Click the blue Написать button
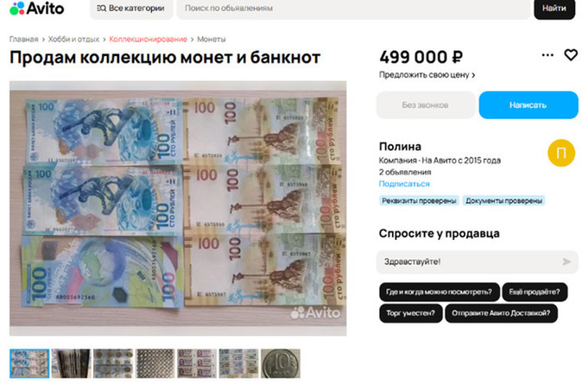Viewport: 588px width, 385px height. click(528, 105)
